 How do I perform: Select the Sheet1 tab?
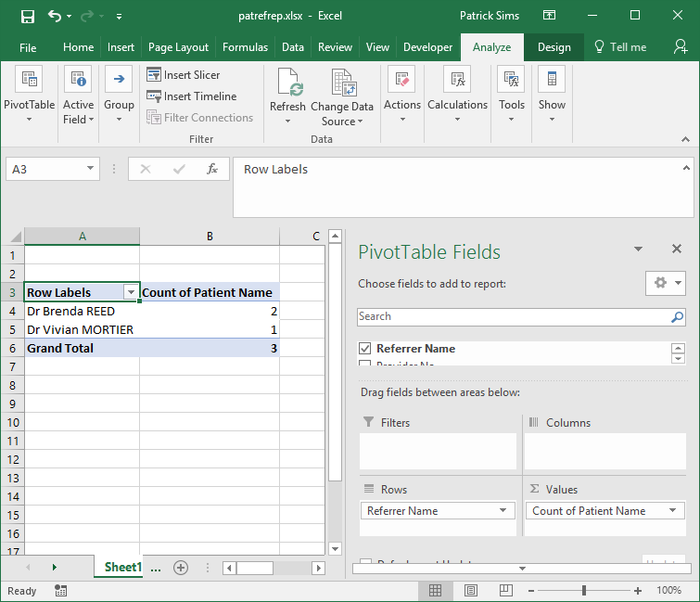(x=122, y=567)
